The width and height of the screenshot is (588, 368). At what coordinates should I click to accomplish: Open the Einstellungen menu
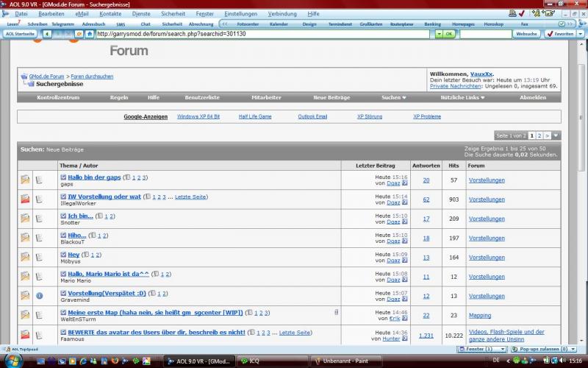click(240, 14)
